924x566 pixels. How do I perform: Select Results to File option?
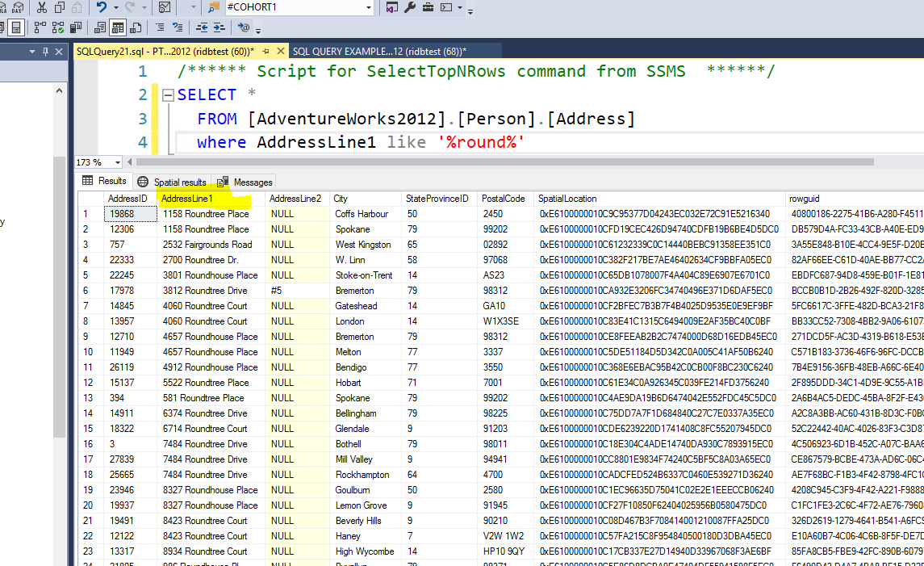(x=136, y=27)
